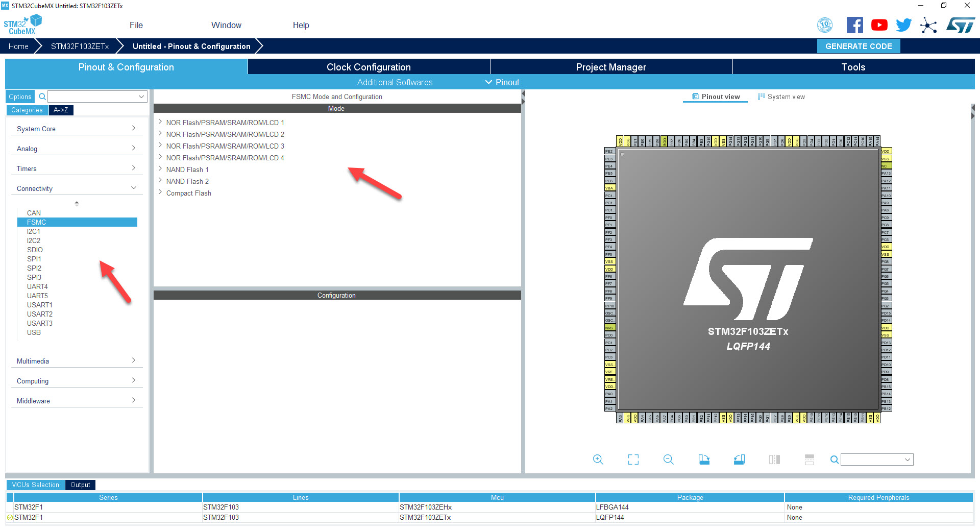Select USB peripheral
The image size is (980, 531).
point(34,332)
